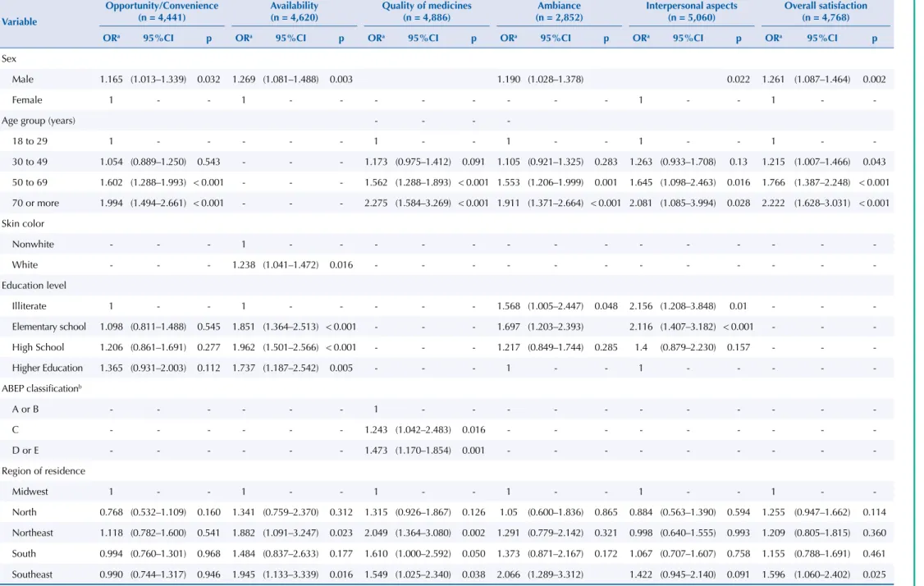The width and height of the screenshot is (924, 586).
Task: Select the odds ratio 2.275
Action: (x=376, y=204)
